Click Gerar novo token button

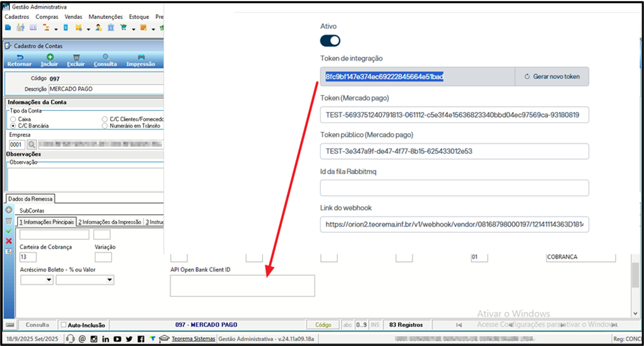click(553, 76)
